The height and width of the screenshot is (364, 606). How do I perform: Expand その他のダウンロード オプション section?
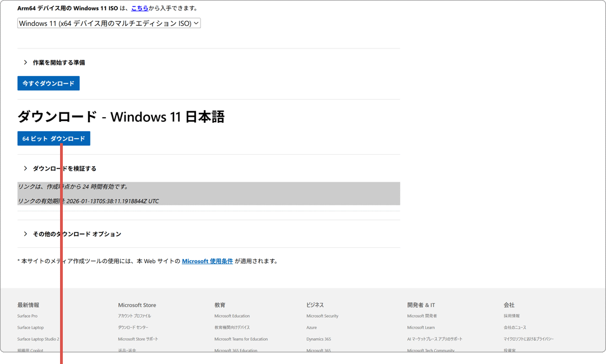pyautogui.click(x=77, y=234)
